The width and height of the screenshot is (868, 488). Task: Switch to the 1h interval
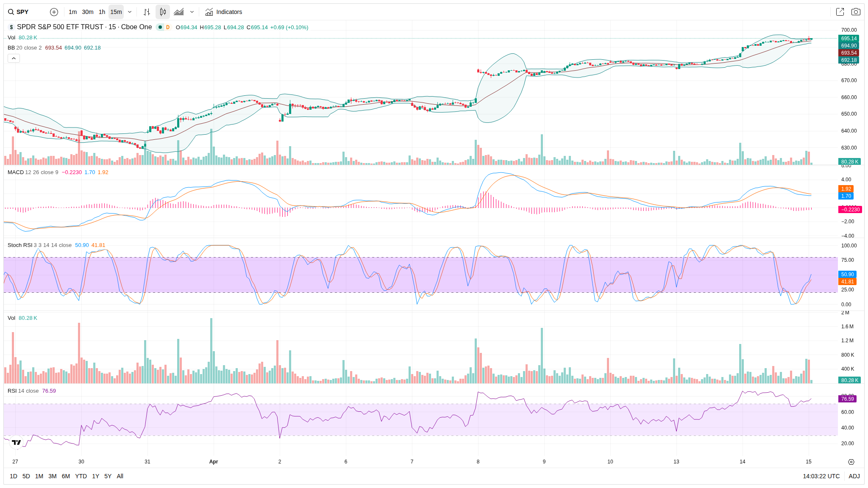[102, 12]
